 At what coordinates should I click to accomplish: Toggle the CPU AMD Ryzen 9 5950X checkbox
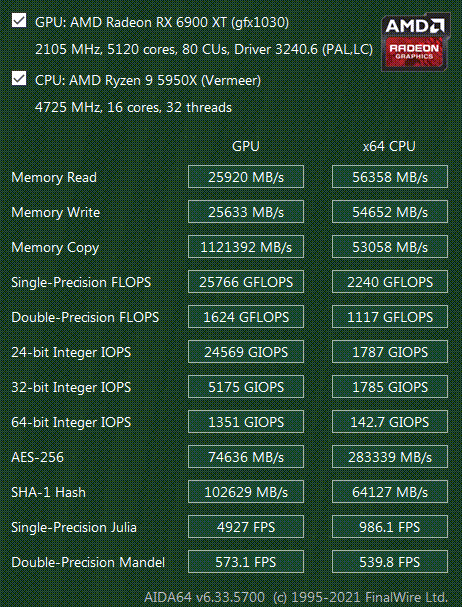coord(19,78)
